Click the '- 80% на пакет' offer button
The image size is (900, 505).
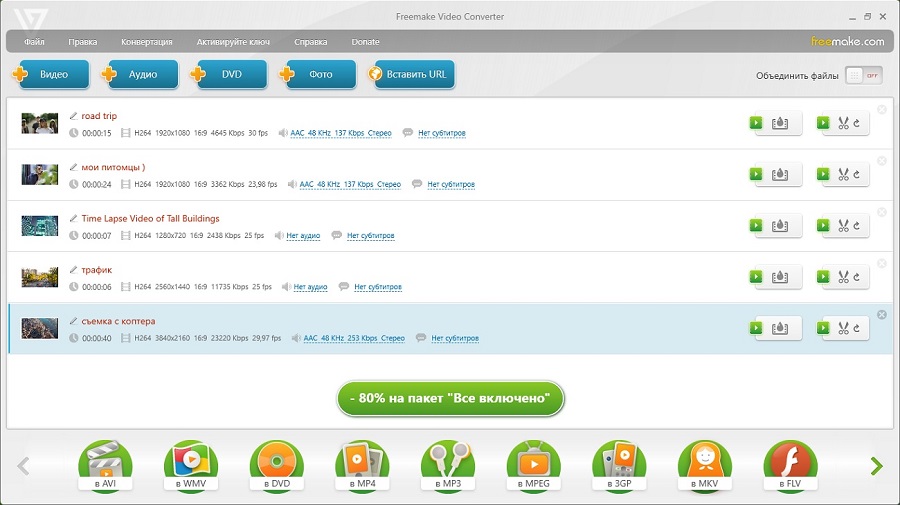coord(450,398)
